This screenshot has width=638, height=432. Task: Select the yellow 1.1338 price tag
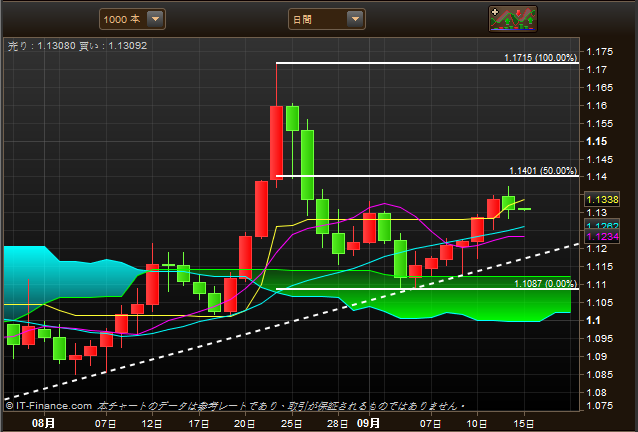click(x=602, y=200)
